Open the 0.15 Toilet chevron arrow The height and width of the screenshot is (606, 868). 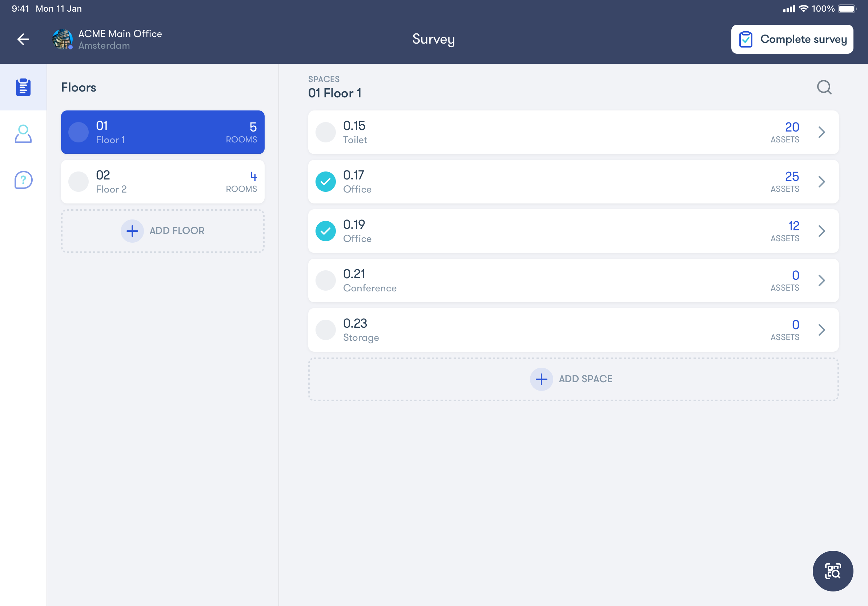[821, 132]
